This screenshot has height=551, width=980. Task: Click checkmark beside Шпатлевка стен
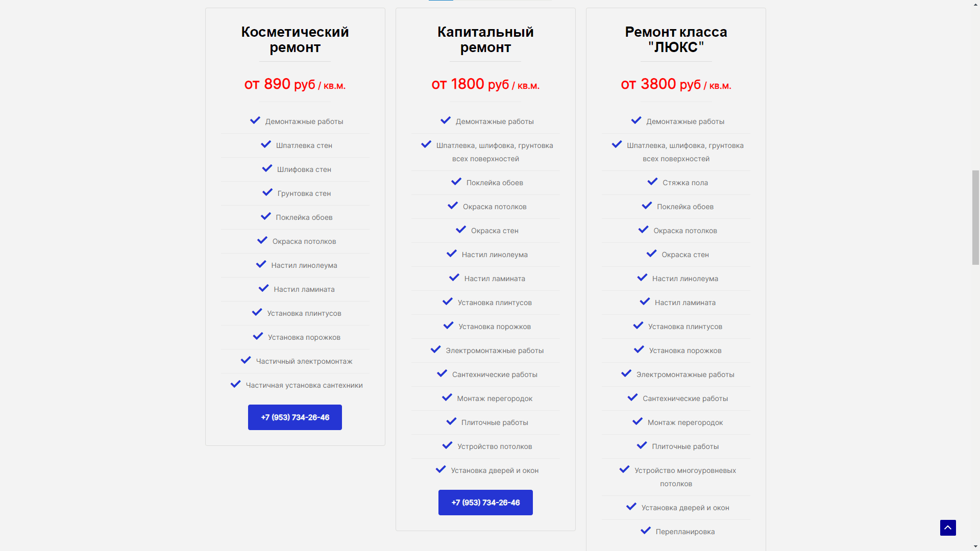point(266,144)
